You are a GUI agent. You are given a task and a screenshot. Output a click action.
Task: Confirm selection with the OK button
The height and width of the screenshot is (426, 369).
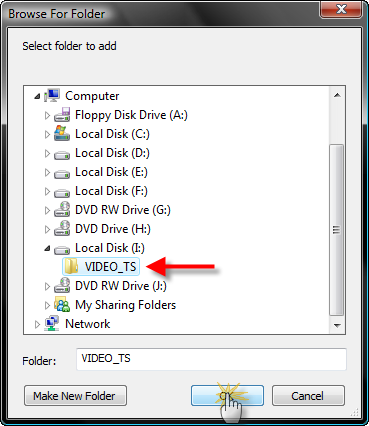(x=227, y=396)
